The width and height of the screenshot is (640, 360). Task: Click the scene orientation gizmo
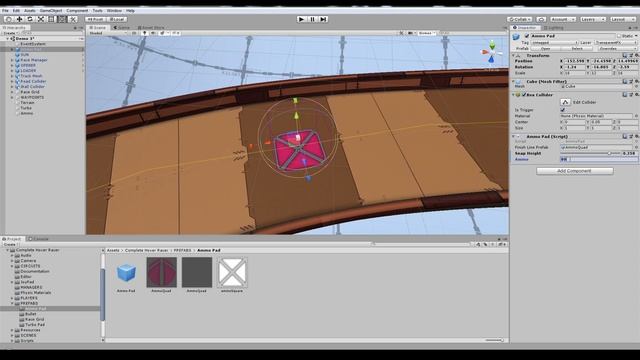click(x=491, y=52)
